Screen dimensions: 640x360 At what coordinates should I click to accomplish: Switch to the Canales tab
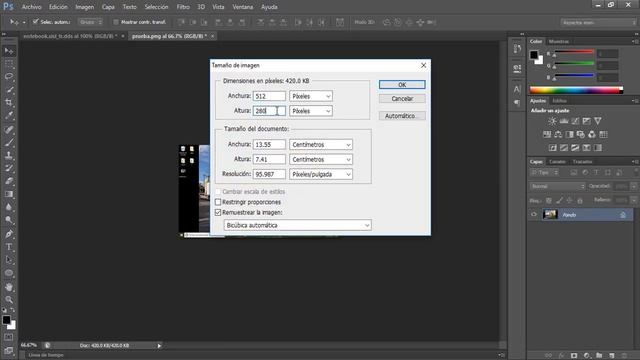[557, 162]
